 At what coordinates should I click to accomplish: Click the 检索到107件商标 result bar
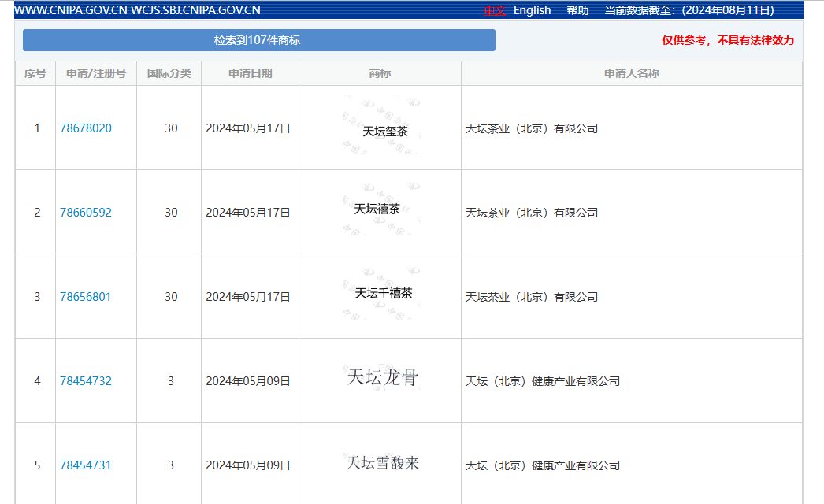click(259, 40)
